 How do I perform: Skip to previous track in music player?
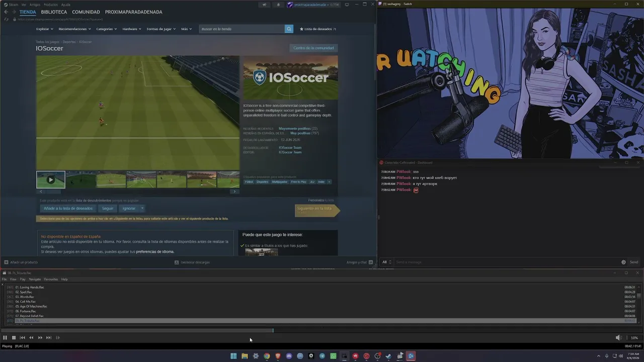[22, 338]
